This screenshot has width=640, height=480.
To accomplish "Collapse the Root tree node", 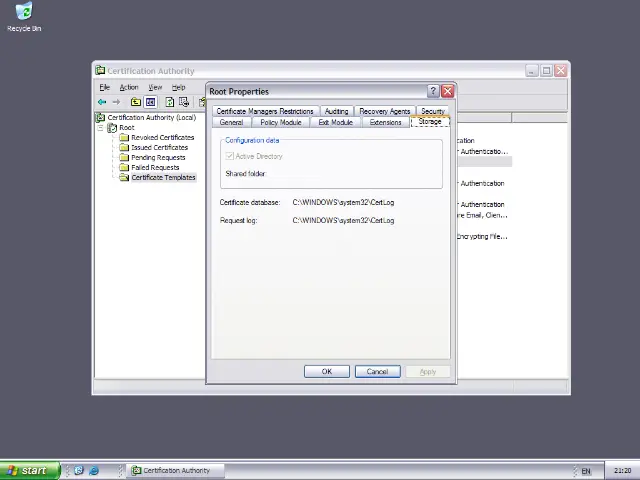I will click(x=100, y=128).
